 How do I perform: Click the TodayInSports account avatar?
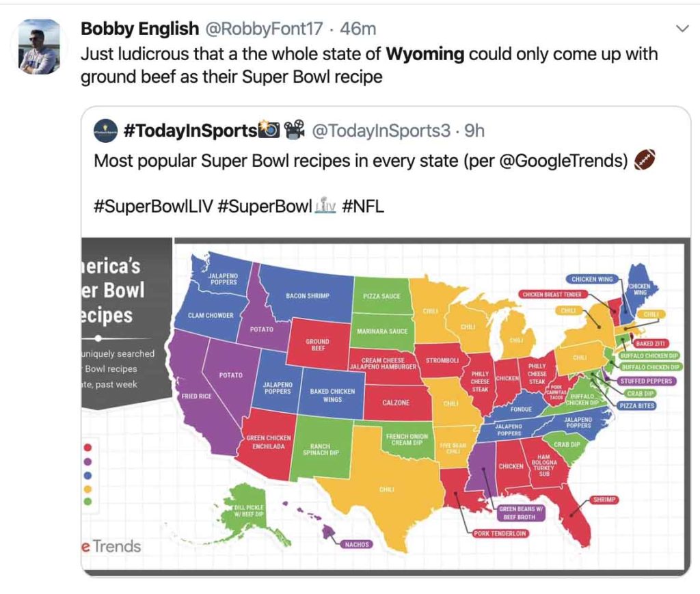tap(106, 131)
